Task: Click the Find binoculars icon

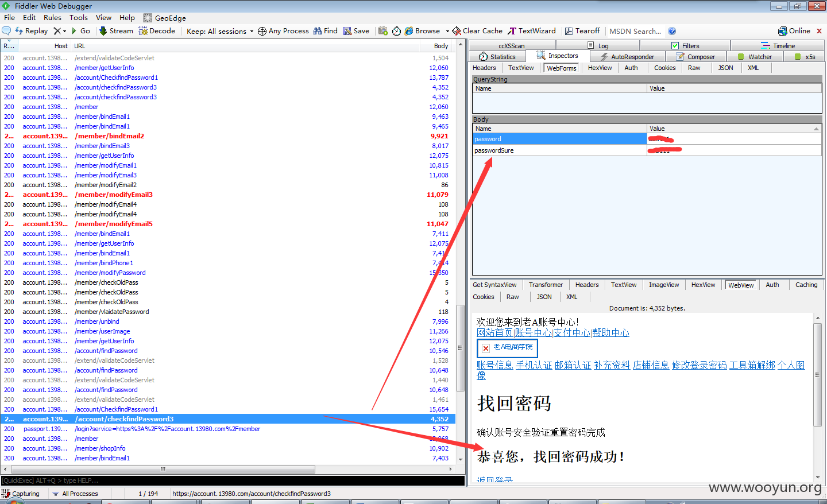Action: tap(317, 31)
